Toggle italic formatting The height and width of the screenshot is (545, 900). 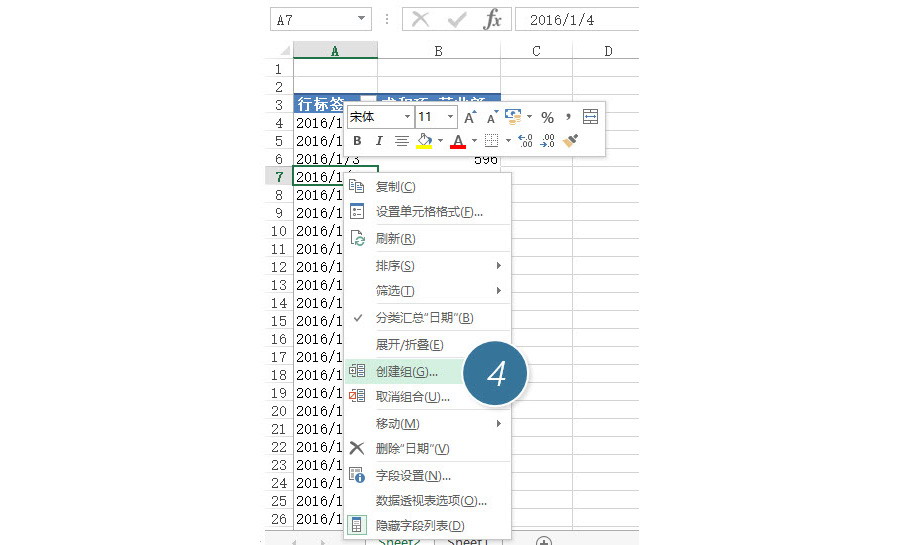click(x=379, y=141)
